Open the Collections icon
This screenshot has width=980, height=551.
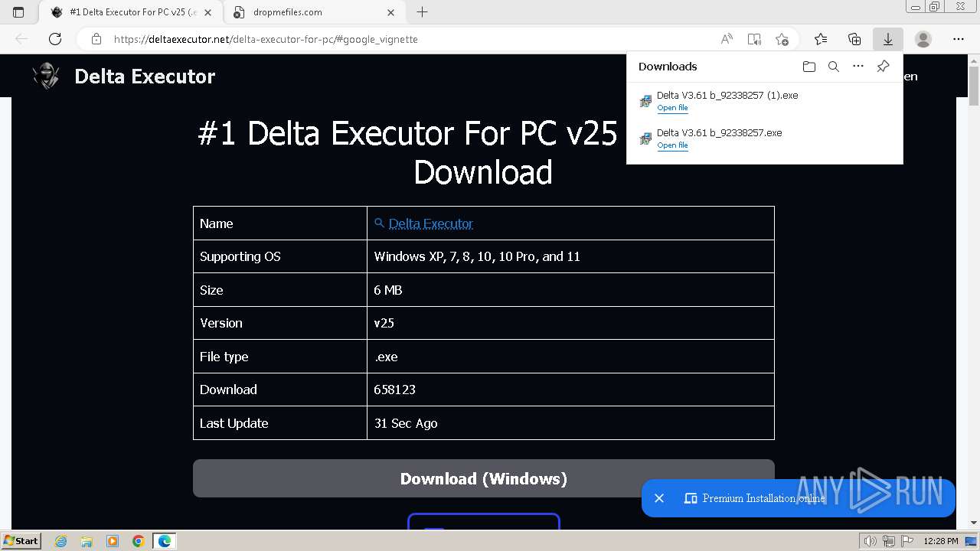pyautogui.click(x=854, y=39)
